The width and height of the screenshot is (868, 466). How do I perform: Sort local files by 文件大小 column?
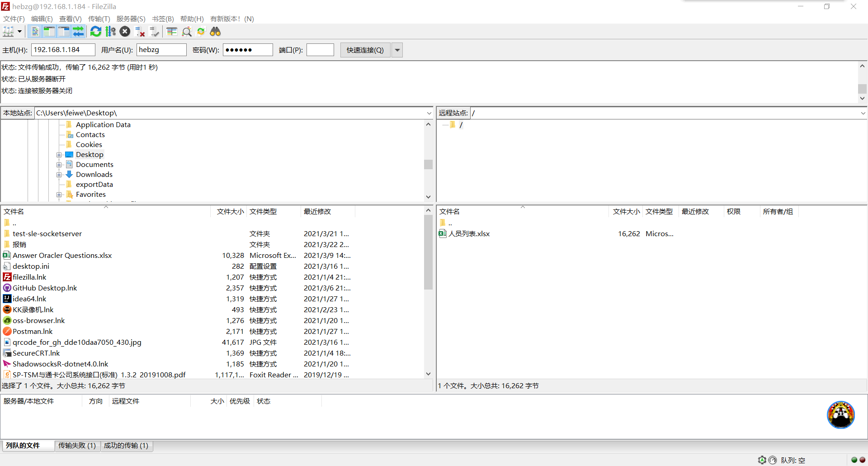228,211
